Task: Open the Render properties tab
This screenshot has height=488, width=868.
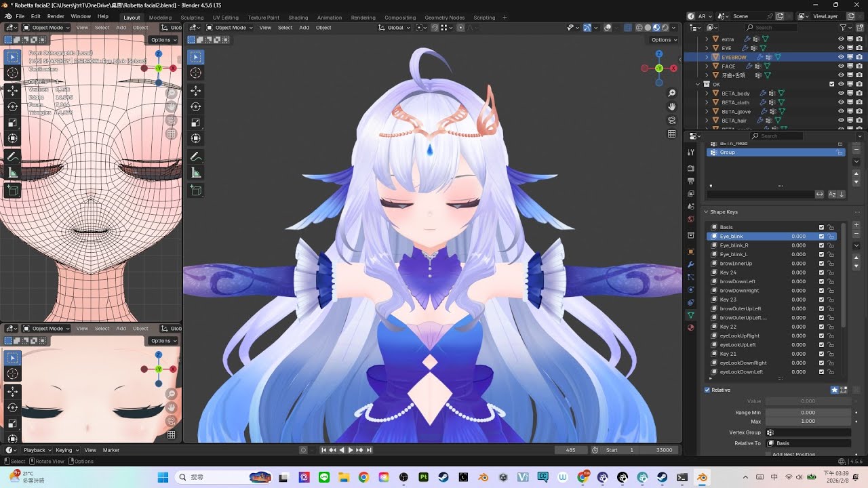Action: tap(691, 168)
